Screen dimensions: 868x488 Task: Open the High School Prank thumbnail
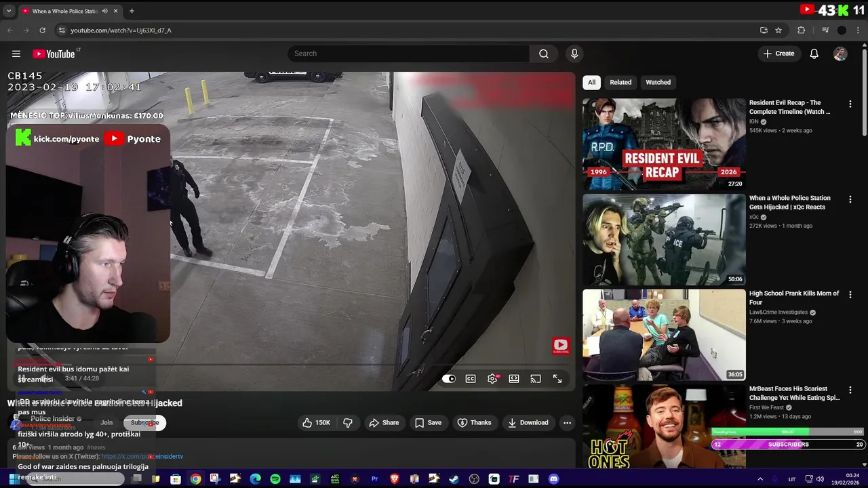pyautogui.click(x=664, y=335)
